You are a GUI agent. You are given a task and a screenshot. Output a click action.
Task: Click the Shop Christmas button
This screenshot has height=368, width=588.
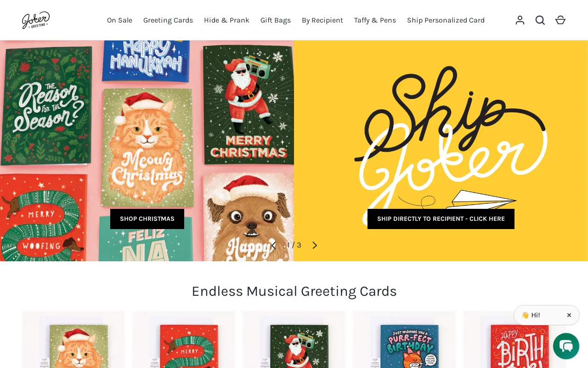147,219
